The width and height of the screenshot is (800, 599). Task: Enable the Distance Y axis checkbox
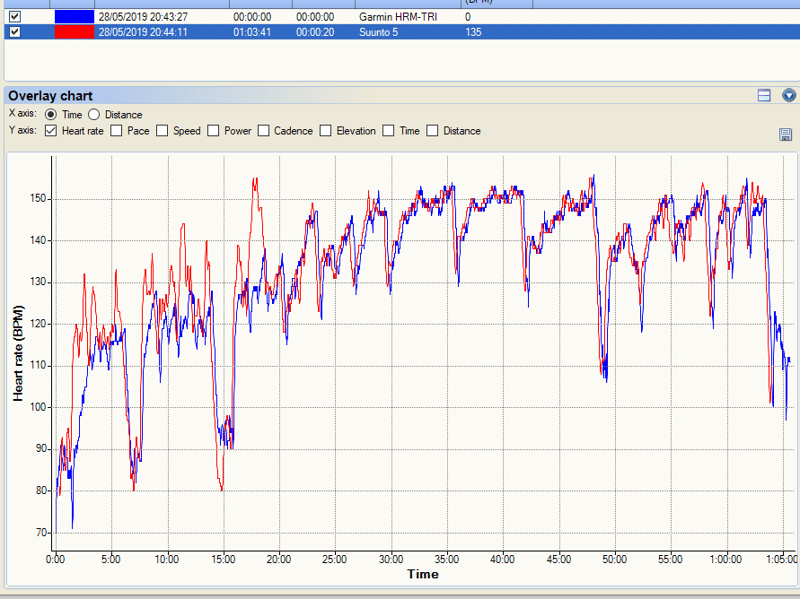pyautogui.click(x=432, y=131)
